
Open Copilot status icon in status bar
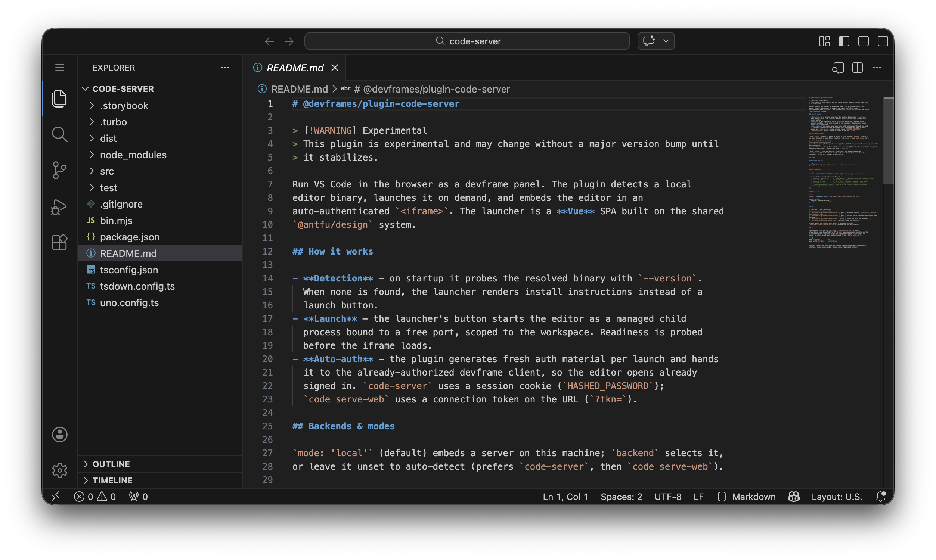pos(794,497)
